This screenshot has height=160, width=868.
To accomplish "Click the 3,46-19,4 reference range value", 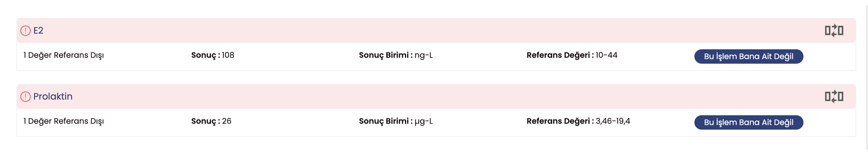I will coord(613,121).
